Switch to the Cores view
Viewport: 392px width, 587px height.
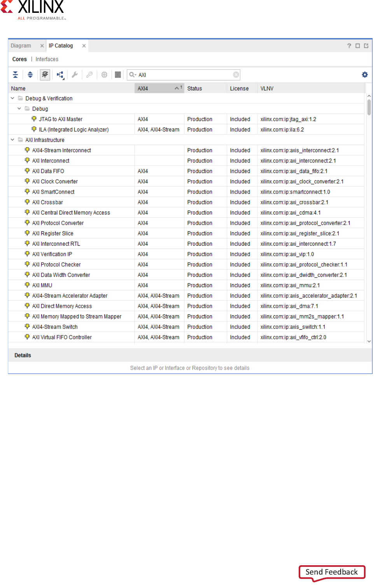pyautogui.click(x=19, y=59)
